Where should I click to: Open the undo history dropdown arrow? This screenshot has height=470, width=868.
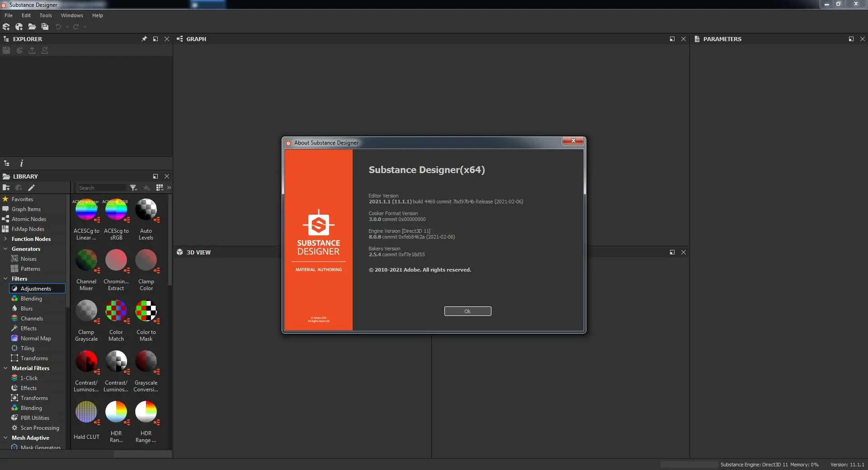point(67,27)
